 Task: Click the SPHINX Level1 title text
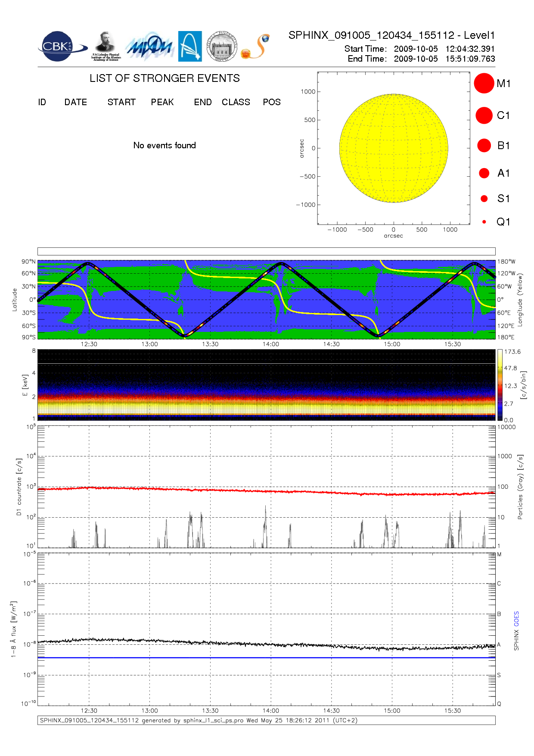pos(391,35)
